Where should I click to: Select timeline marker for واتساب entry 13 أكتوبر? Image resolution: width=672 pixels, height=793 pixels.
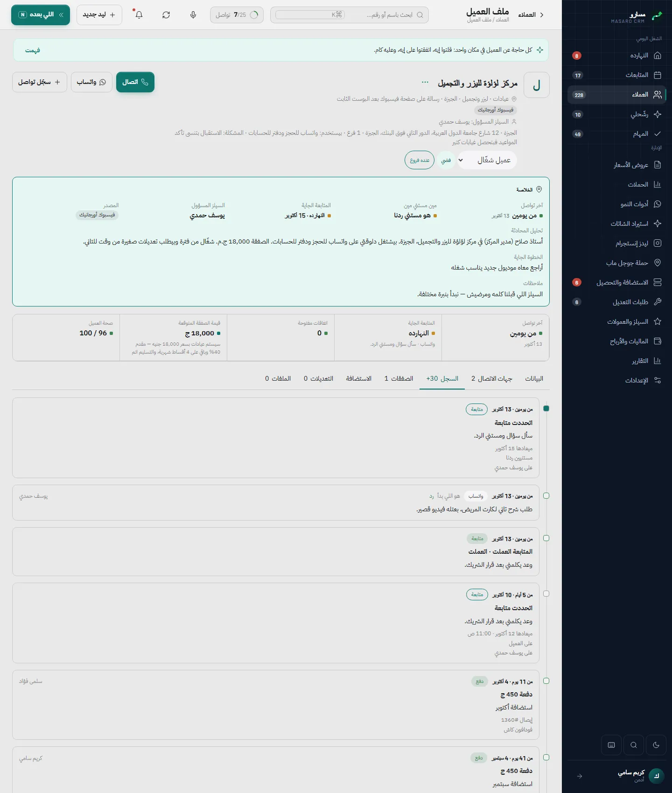(546, 496)
